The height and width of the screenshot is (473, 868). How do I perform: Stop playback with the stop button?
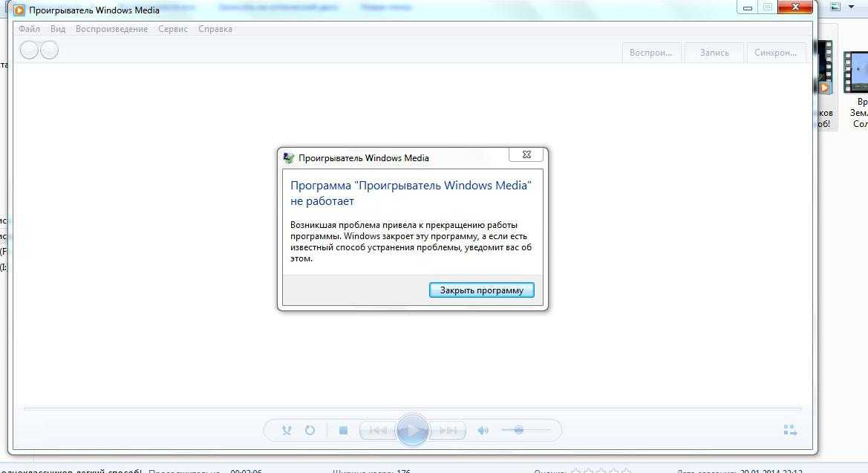pyautogui.click(x=343, y=431)
